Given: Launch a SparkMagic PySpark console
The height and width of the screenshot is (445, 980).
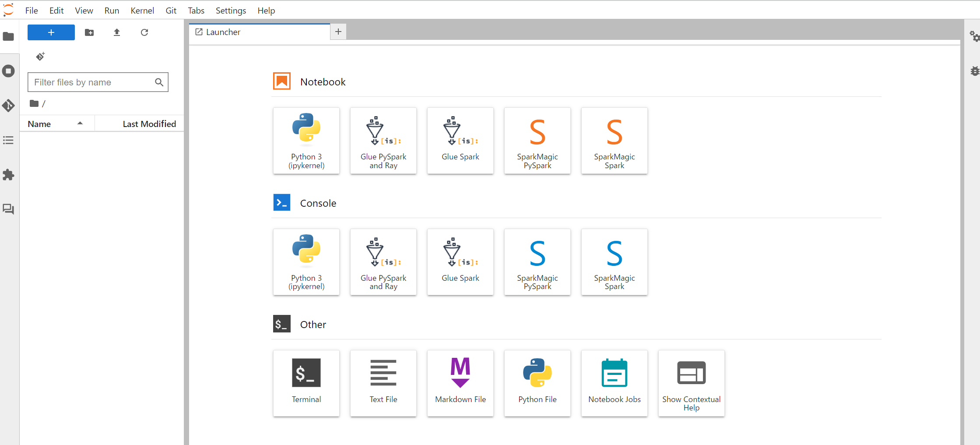Looking at the screenshot, I should 537,262.
